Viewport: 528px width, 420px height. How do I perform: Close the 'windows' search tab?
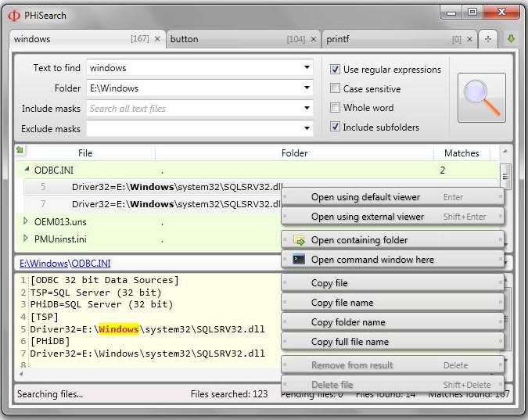[x=157, y=38]
